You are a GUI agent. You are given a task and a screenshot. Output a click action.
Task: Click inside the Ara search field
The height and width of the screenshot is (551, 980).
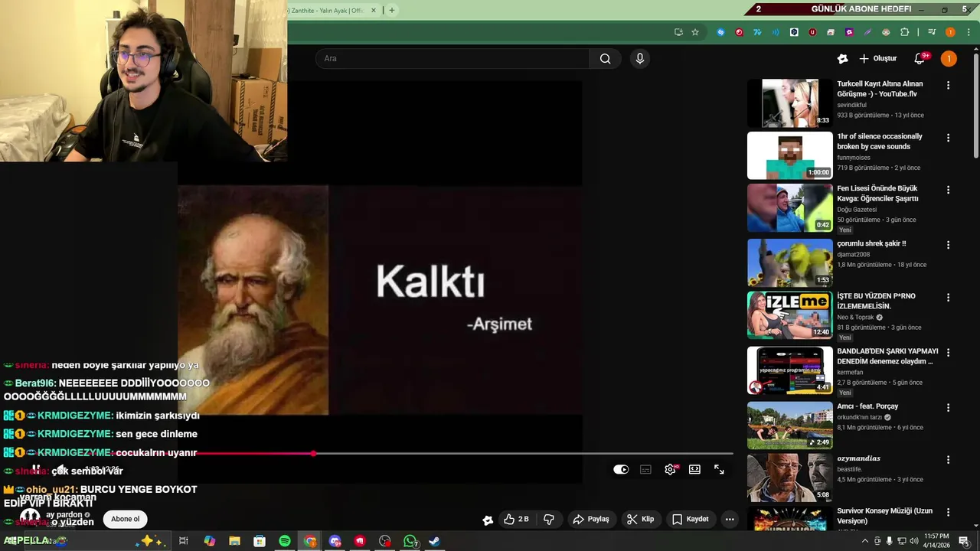pyautogui.click(x=453, y=59)
